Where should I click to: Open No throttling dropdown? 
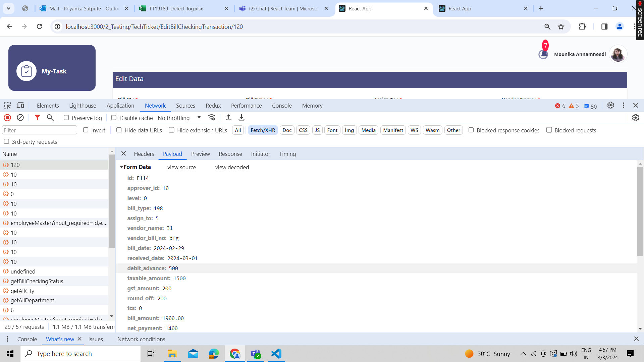point(179,118)
